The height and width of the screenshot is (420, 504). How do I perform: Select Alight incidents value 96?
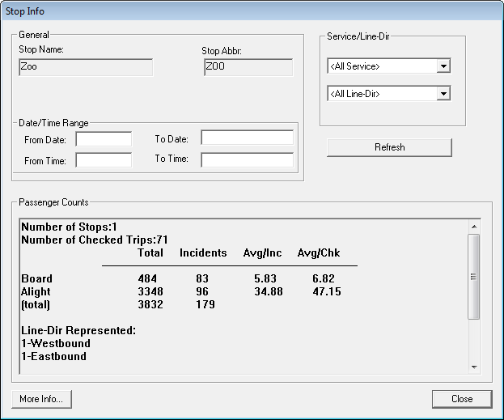tap(202, 291)
